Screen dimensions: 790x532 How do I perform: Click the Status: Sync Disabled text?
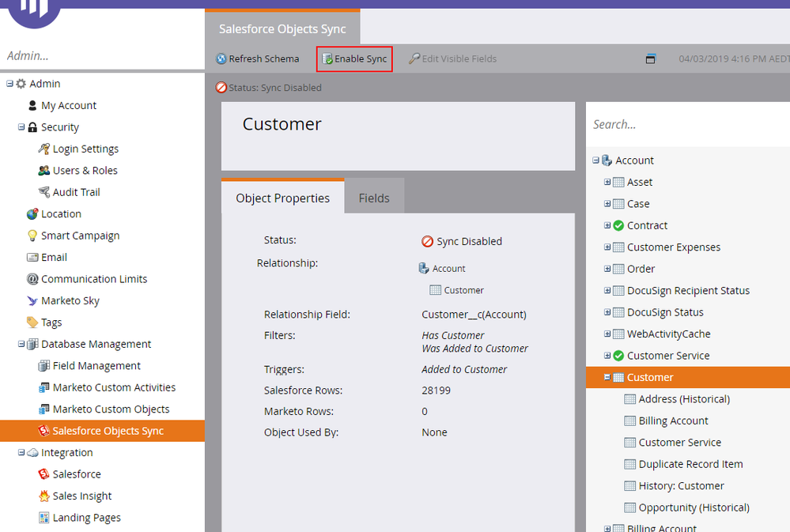pyautogui.click(x=275, y=88)
